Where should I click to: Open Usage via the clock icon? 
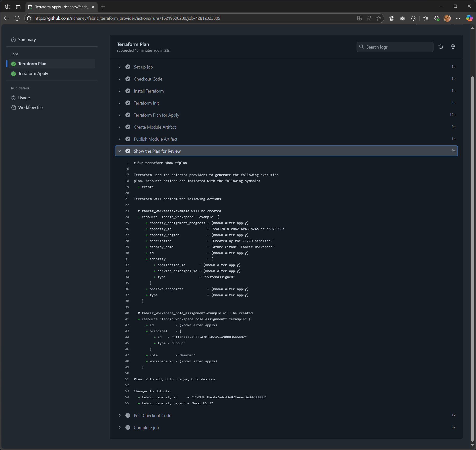coord(14,98)
